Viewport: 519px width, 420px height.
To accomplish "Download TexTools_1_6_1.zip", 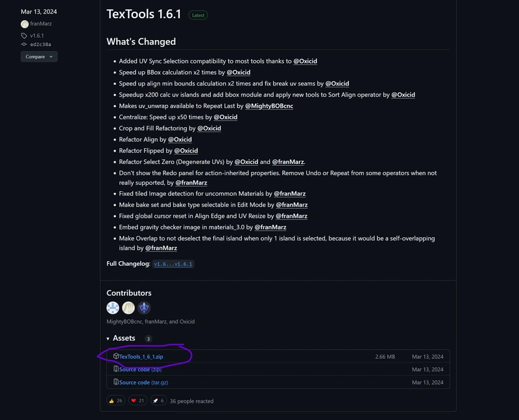I will [x=141, y=356].
